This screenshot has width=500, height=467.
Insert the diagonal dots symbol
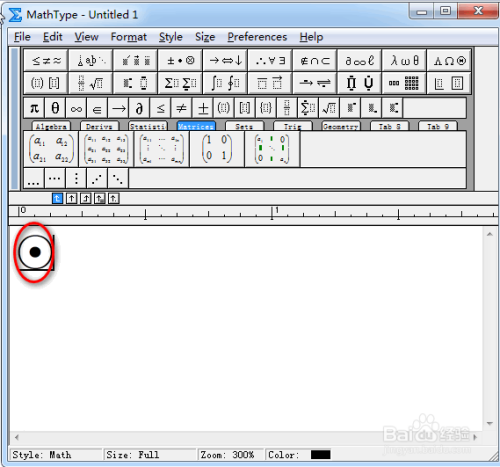coord(118,178)
